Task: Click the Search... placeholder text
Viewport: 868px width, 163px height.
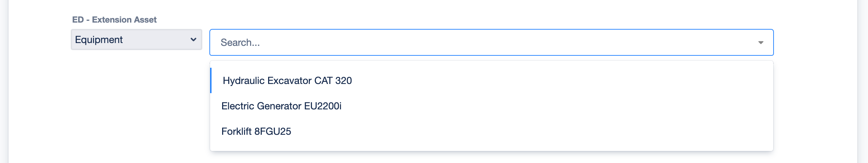Action: click(240, 43)
